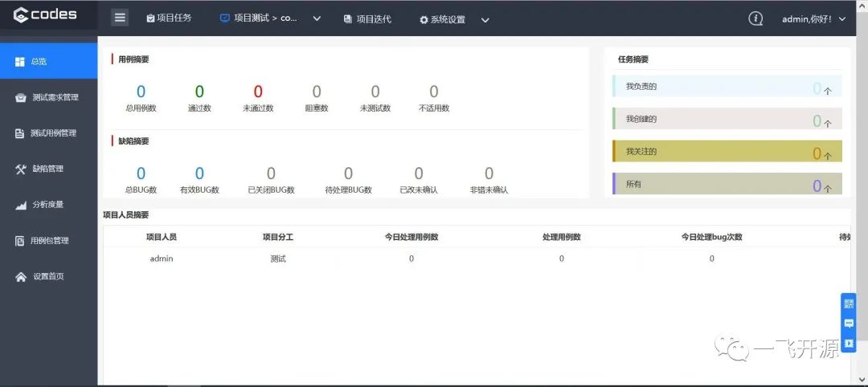This screenshot has width=868, height=387.
Task: Click the 不适用数 count
Action: [x=434, y=92]
